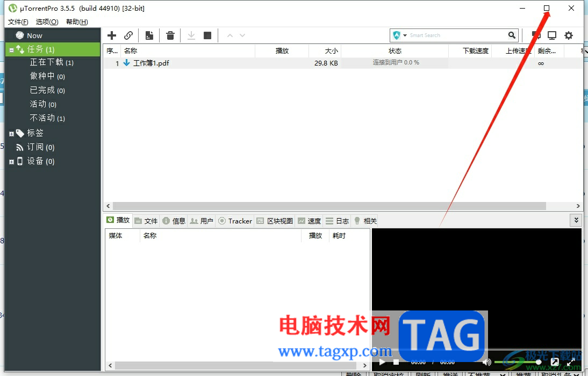This screenshot has height=376, width=588.
Task: Mute the player speaker icon
Action: pyautogui.click(x=487, y=362)
